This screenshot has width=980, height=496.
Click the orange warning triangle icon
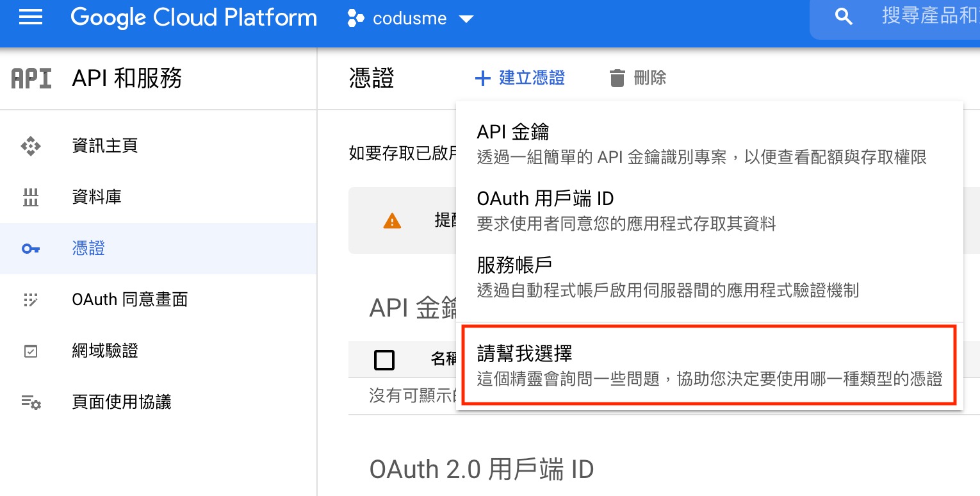pyautogui.click(x=391, y=221)
